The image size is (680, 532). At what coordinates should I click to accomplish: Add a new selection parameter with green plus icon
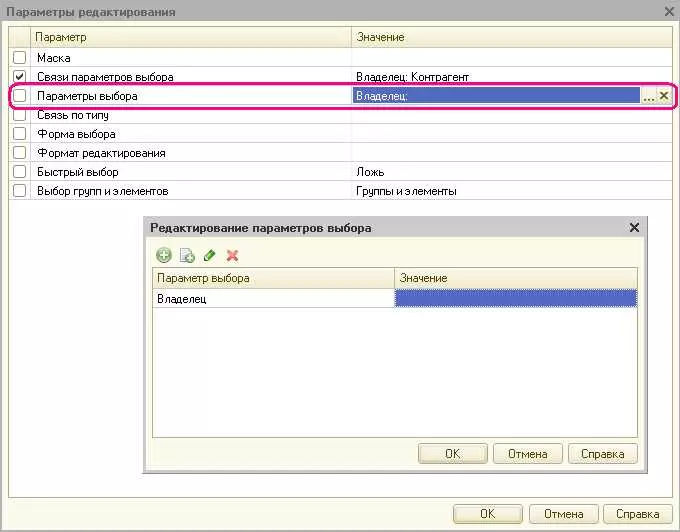pyautogui.click(x=163, y=255)
